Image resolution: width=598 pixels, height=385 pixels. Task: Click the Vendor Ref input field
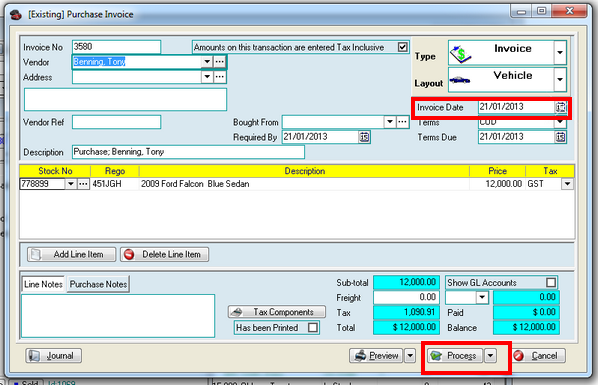click(116, 122)
